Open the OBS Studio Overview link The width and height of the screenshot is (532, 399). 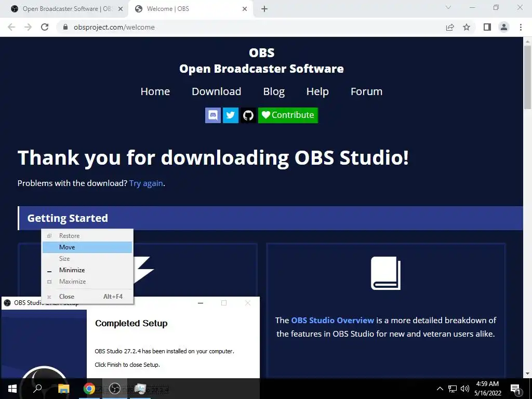[332, 320]
